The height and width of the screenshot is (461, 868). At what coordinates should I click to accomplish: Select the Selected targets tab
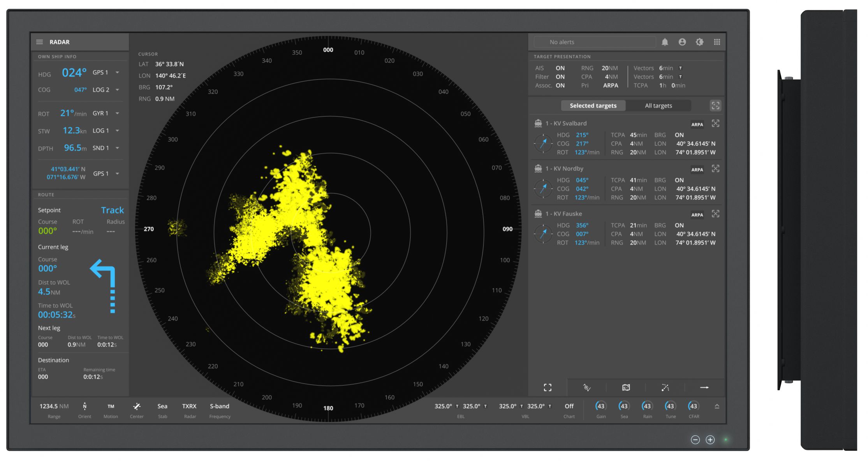[x=593, y=106]
